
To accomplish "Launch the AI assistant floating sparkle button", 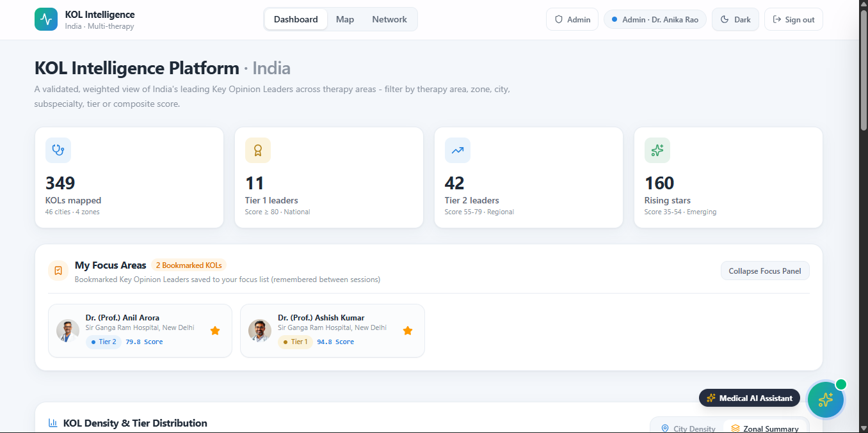I will click(826, 400).
